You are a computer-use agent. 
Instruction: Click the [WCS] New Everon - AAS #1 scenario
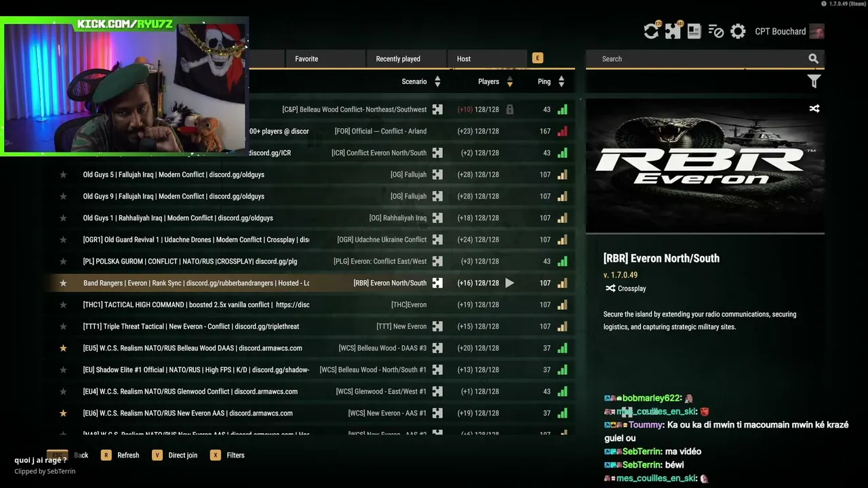(387, 413)
